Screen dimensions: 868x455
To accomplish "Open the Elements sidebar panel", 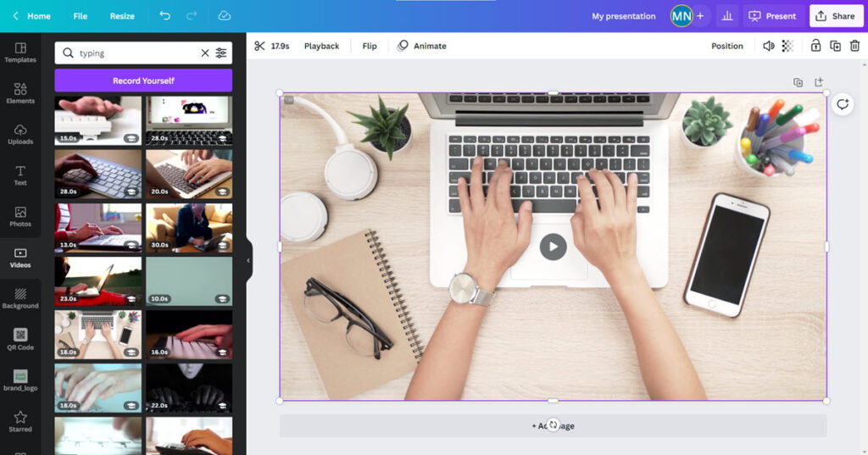I will tap(20, 93).
